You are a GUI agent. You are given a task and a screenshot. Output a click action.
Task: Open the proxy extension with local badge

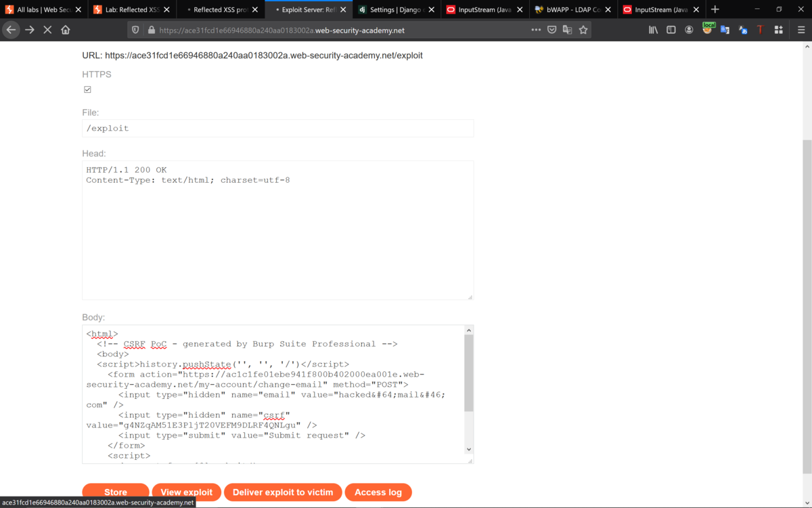coord(708,29)
